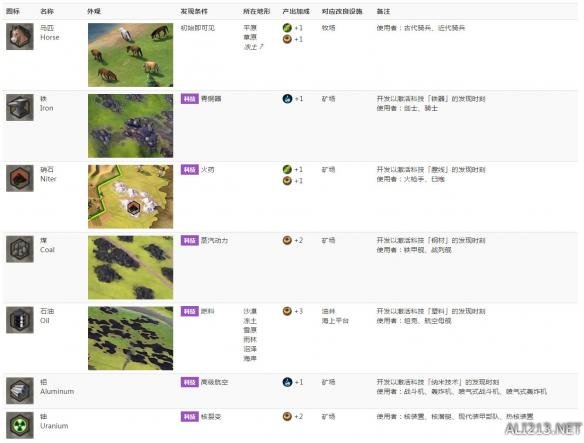Select the 'Niter' name text
The height and width of the screenshot is (443, 584).
pos(48,179)
